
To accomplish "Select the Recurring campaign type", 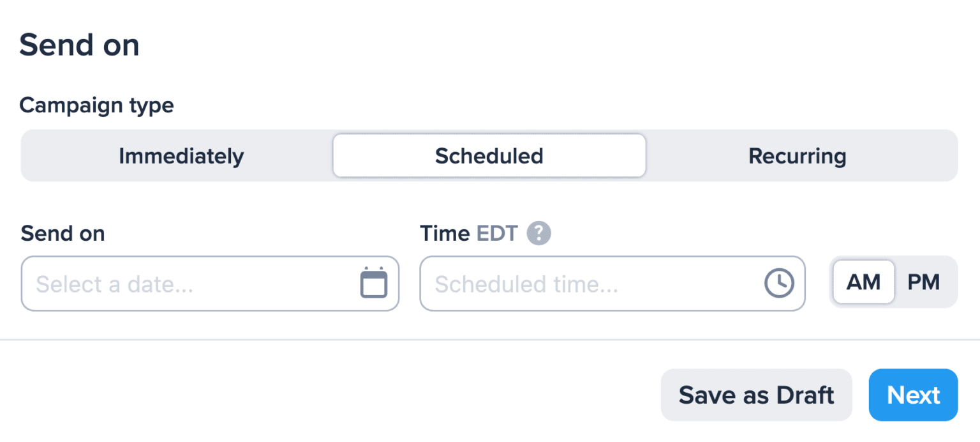I will pos(797,155).
